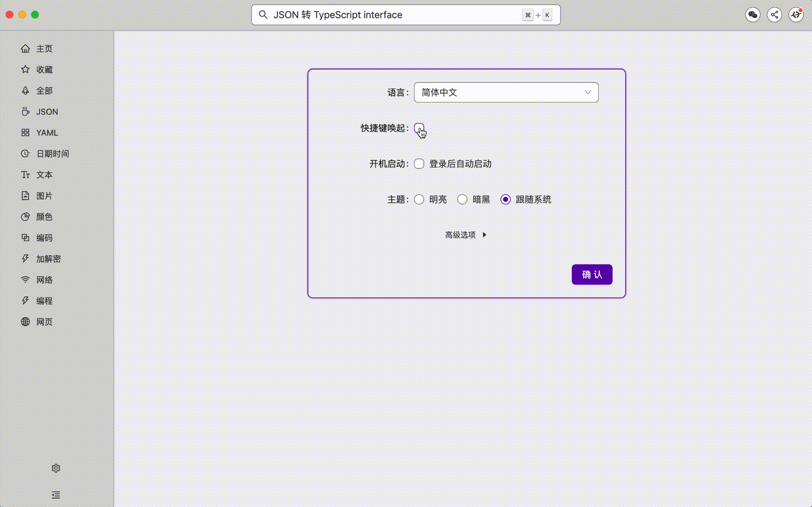This screenshot has height=507, width=812.
Task: Open settings via the gear icon
Action: (x=56, y=468)
